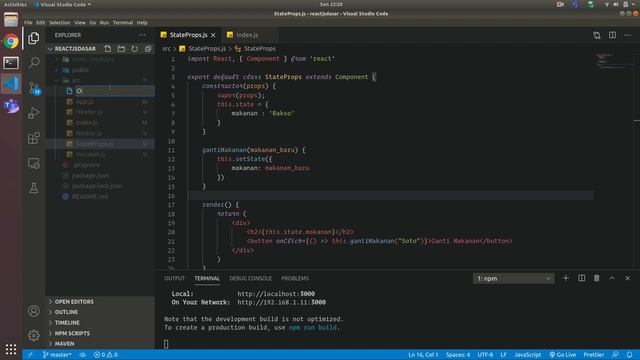Refresh the explorer file tree
Image resolution: width=640 pixels, height=360 pixels.
click(135, 49)
